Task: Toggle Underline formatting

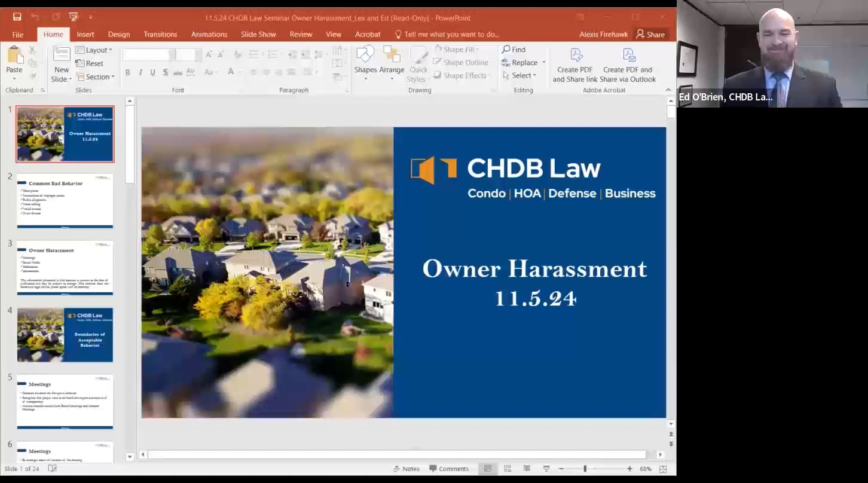Action: [153, 72]
